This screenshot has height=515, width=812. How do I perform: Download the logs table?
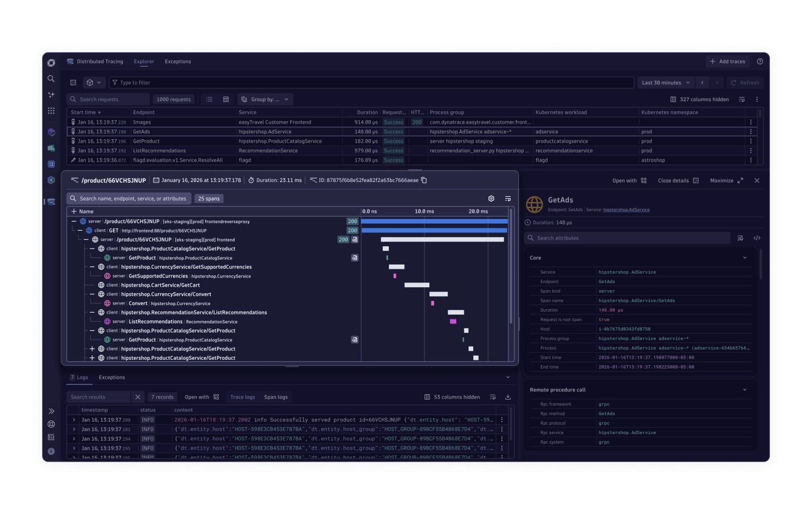click(x=508, y=397)
